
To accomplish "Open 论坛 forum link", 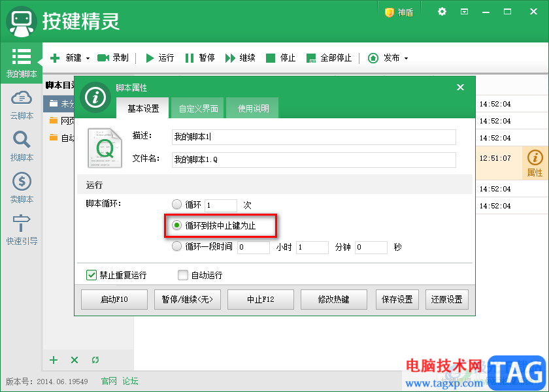I will tap(130, 381).
